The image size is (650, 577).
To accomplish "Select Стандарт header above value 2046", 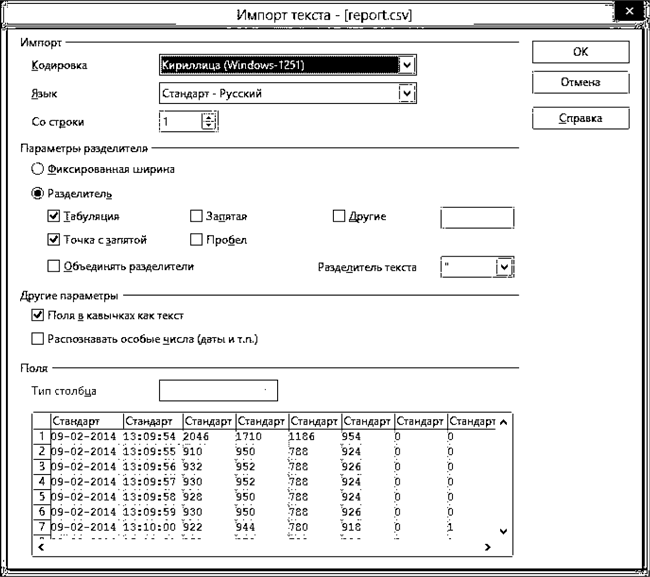I will click(209, 421).
